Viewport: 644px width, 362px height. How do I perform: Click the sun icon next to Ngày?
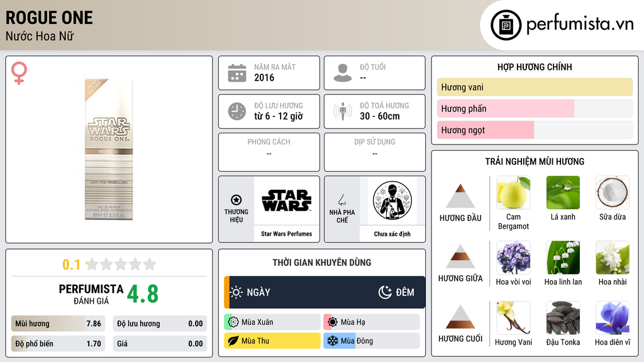pos(236,292)
